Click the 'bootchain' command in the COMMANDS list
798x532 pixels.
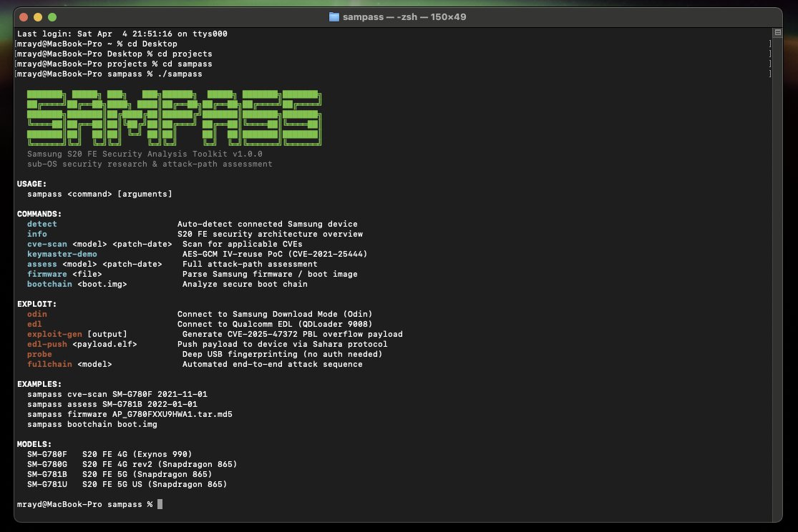(x=49, y=284)
